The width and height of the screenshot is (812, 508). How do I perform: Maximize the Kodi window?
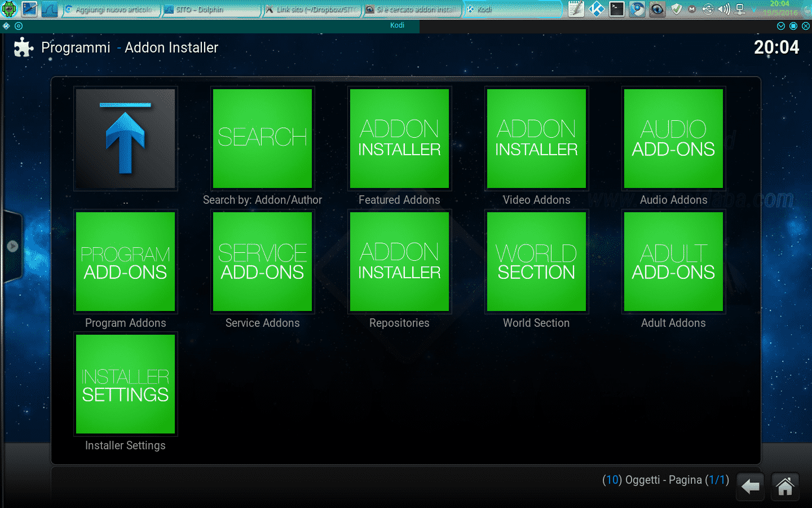coord(793,26)
